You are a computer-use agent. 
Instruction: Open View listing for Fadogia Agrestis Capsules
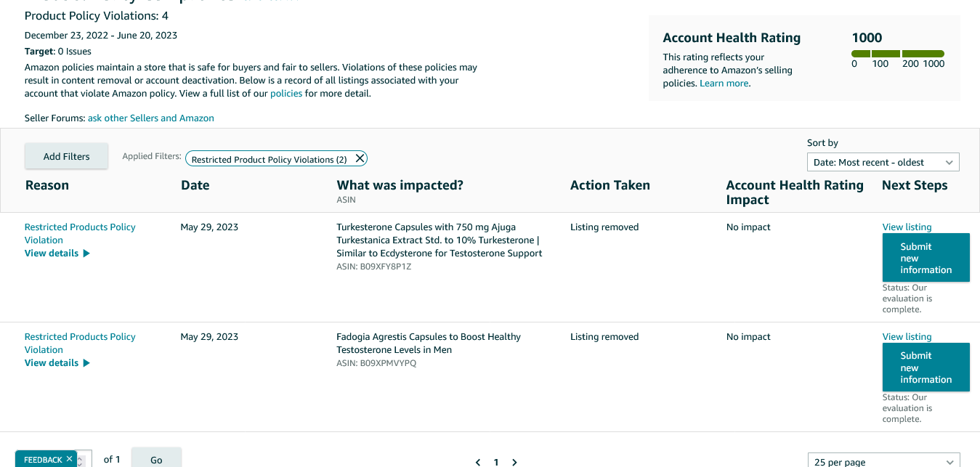pos(907,337)
